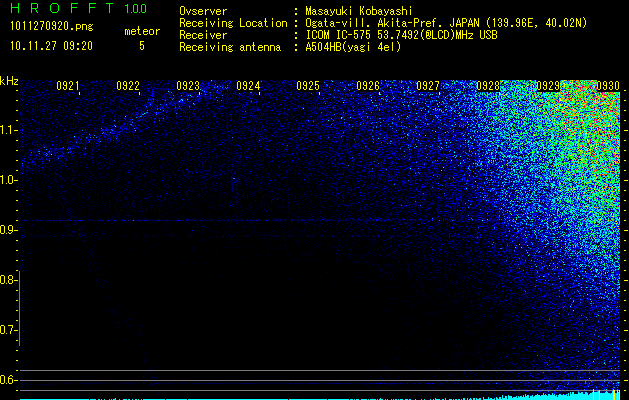Image resolution: width=629 pixels, height=400 pixels.
Task: Click the Receiving antenna label
Action: pyautogui.click(x=230, y=47)
